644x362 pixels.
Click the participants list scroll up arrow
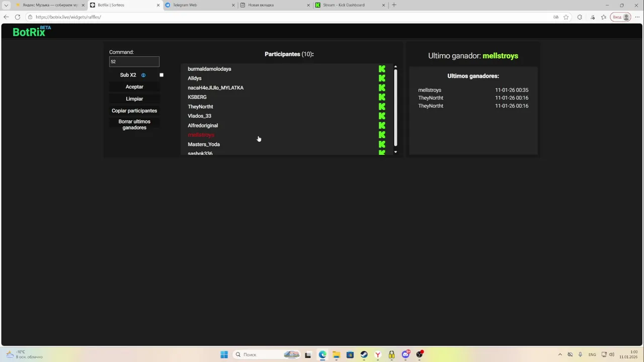pos(395,67)
